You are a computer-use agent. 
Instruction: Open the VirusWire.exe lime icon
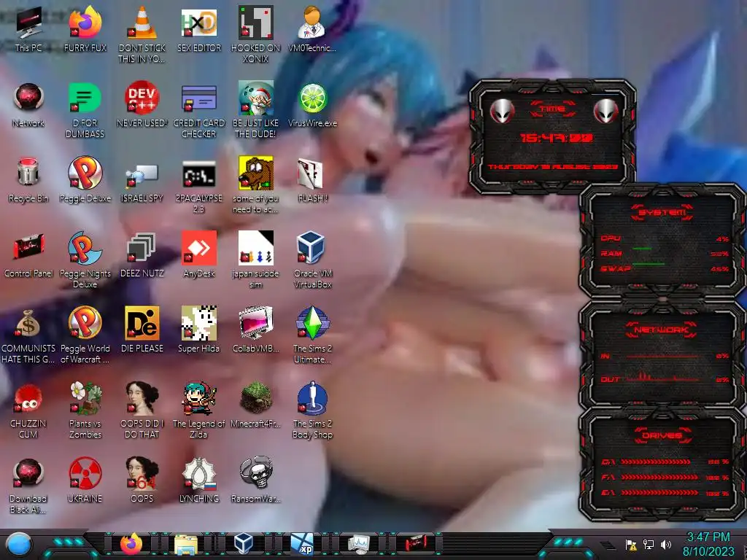click(312, 104)
